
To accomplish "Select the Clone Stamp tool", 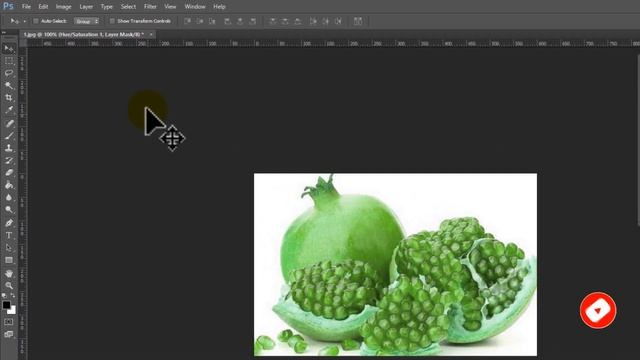I will [x=9, y=148].
